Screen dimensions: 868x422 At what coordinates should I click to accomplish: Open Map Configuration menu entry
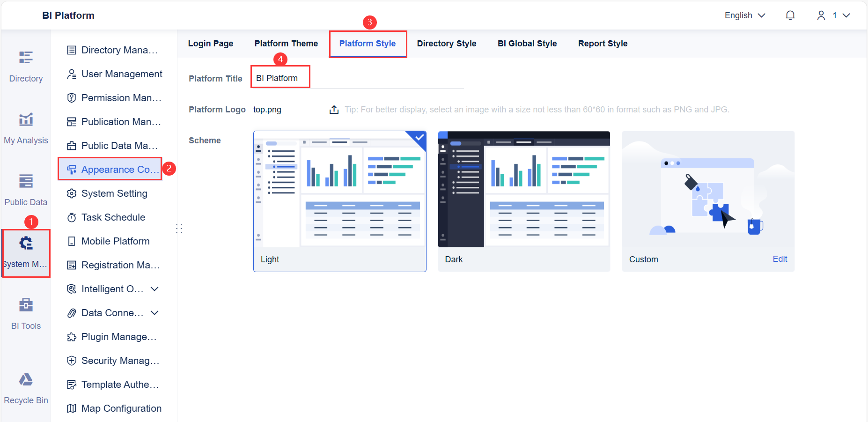pos(114,408)
